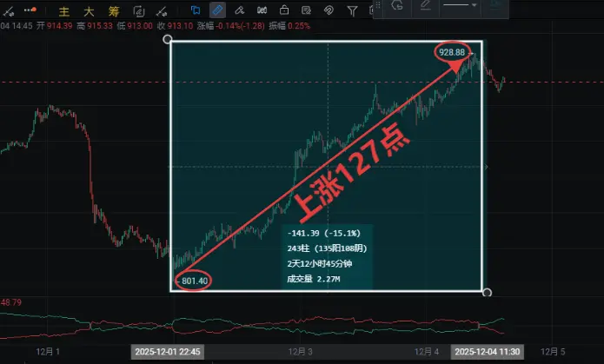Click the 2025-12-04 11:30 time marker
Viewport: 604px width, 364px height.
coord(488,352)
